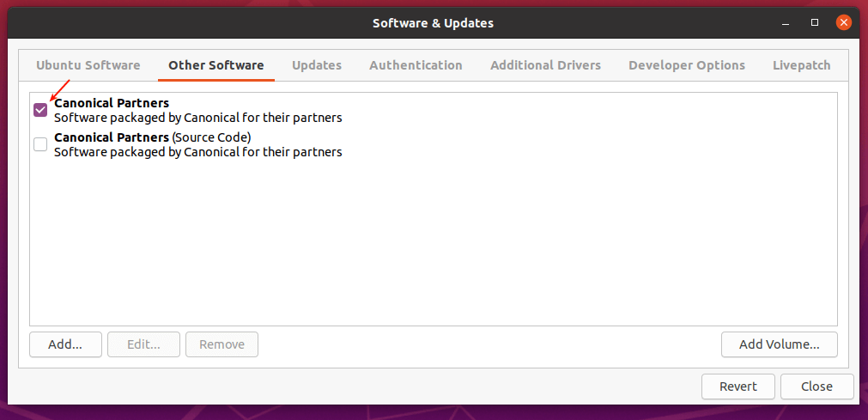Select the Other Software tab
This screenshot has width=868, height=420.
click(x=215, y=65)
